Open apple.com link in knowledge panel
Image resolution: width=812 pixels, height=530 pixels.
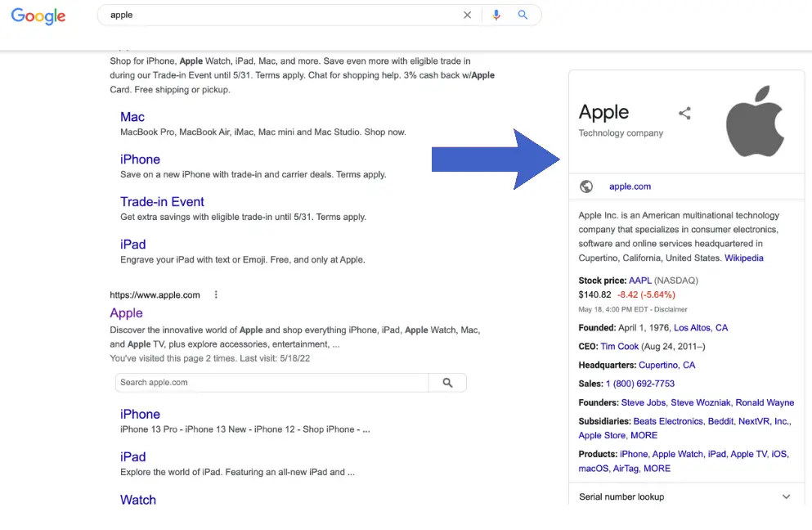tap(630, 186)
